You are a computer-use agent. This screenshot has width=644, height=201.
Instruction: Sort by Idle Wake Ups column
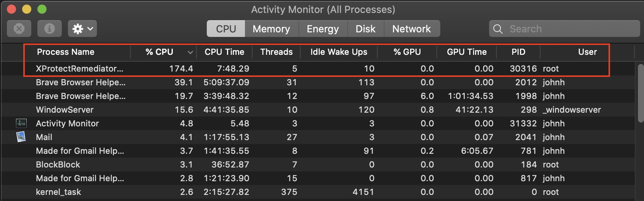(339, 52)
